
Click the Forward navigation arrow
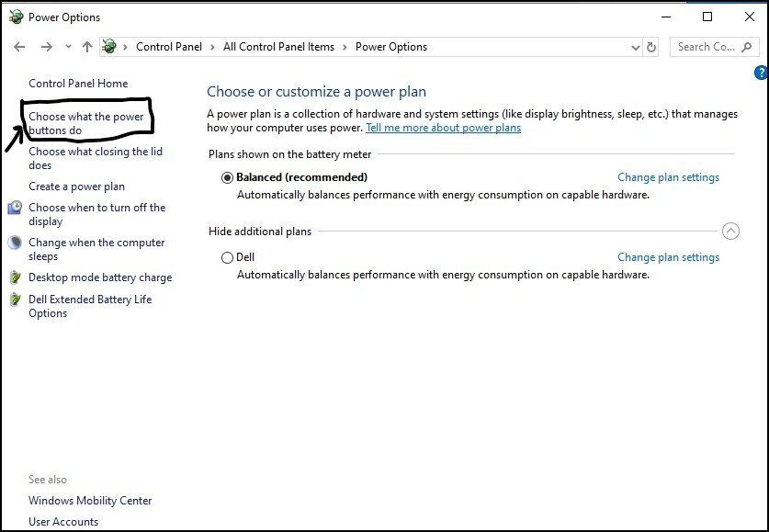pyautogui.click(x=47, y=47)
